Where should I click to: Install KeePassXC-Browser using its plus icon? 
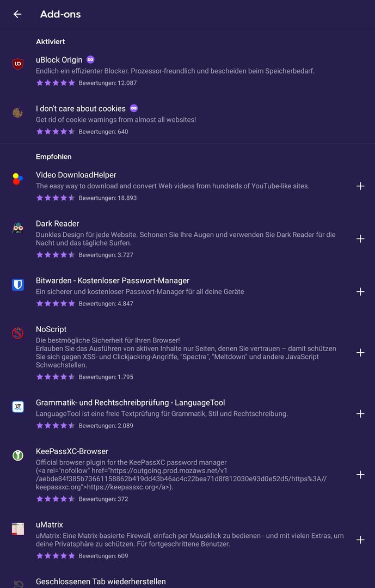pyautogui.click(x=360, y=475)
